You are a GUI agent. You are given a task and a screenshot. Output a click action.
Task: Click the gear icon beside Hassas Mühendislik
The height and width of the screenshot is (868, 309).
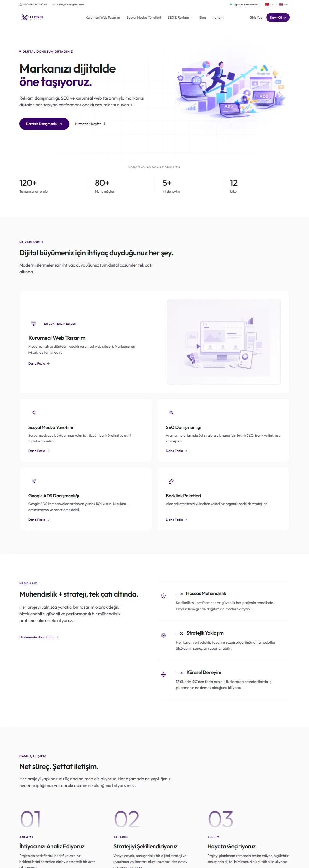click(x=163, y=596)
